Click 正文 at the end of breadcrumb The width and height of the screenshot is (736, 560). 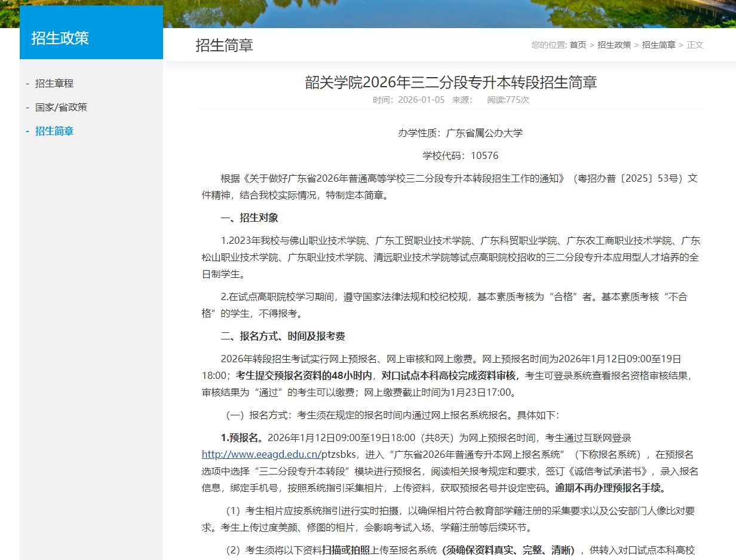696,44
